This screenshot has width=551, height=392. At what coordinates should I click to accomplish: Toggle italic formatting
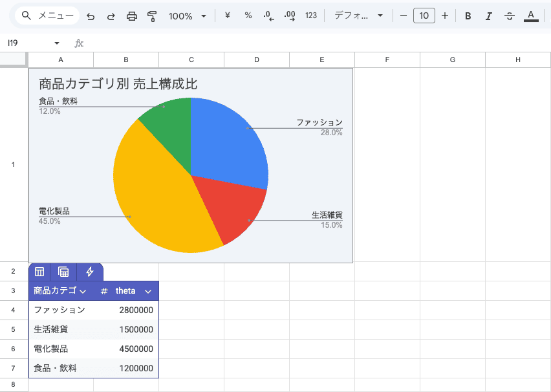(489, 16)
